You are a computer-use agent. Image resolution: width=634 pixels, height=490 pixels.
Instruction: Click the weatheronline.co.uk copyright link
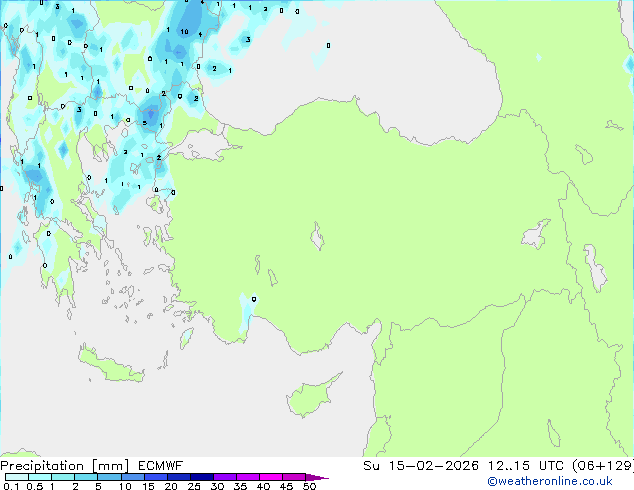click(565, 481)
